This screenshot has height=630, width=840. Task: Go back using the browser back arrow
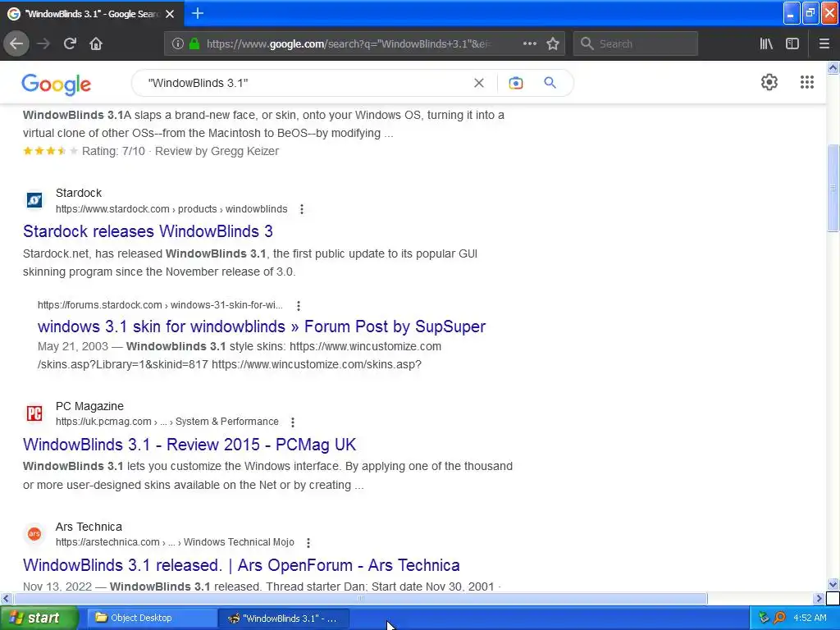[16, 43]
